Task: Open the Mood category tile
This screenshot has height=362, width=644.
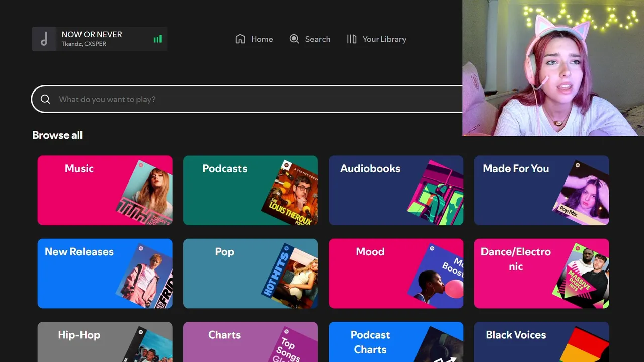Action: pyautogui.click(x=396, y=274)
